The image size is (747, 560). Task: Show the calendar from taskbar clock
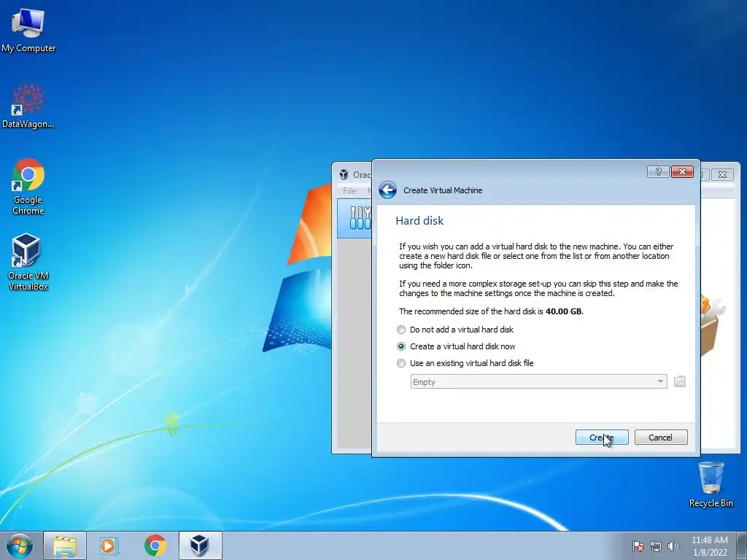tap(709, 546)
